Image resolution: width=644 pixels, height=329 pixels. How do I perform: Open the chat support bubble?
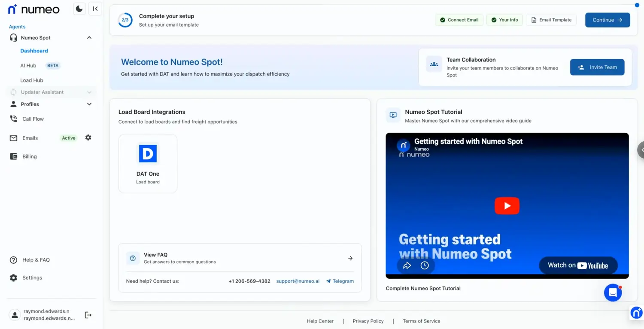[613, 292]
